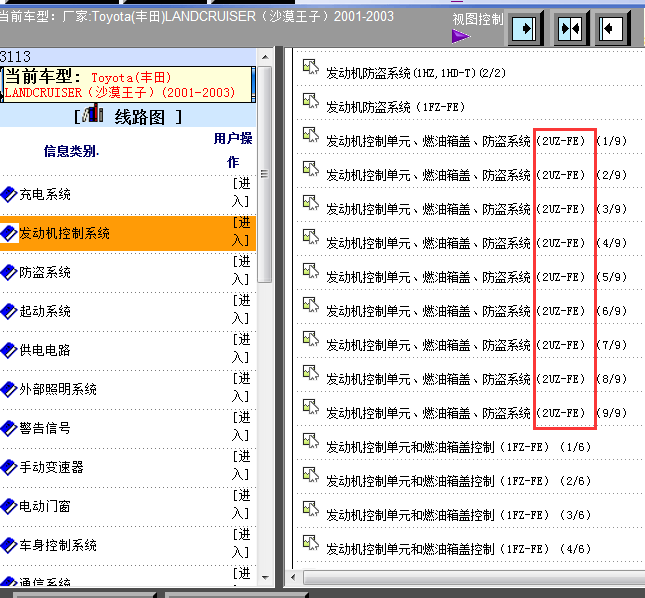645x598 pixels.
Task: Click the purple play arrow under 视图控制
Action: click(x=460, y=36)
